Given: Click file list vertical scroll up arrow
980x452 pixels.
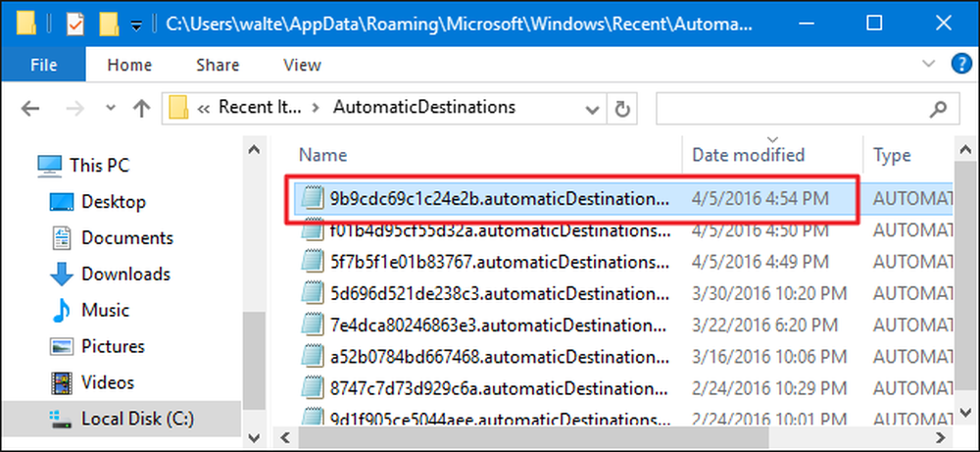Looking at the screenshot, I should (x=965, y=149).
